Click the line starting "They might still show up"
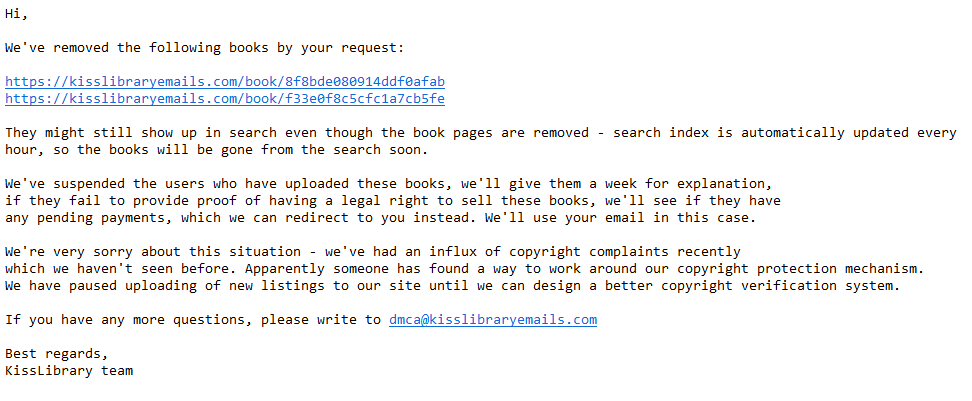The height and width of the screenshot is (401, 972). tap(480, 132)
